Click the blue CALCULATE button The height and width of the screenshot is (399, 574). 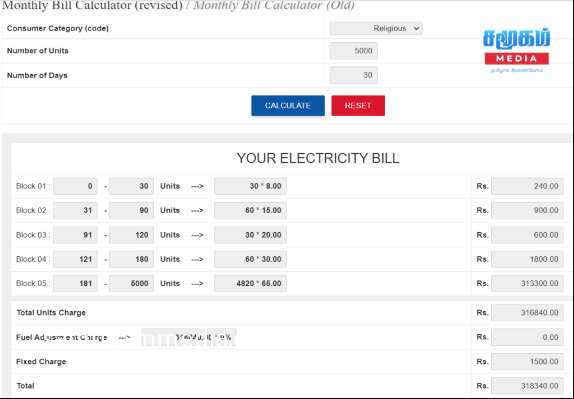tap(288, 105)
